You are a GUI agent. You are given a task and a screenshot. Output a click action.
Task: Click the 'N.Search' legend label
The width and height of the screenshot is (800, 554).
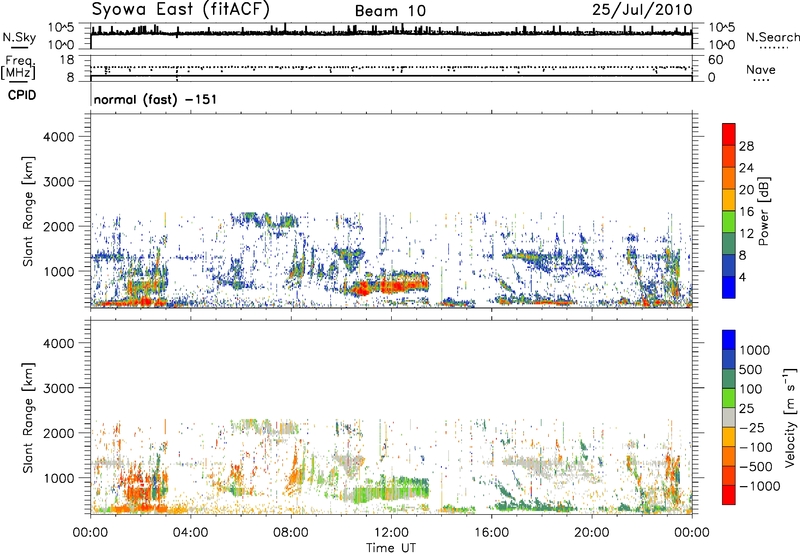tap(772, 37)
